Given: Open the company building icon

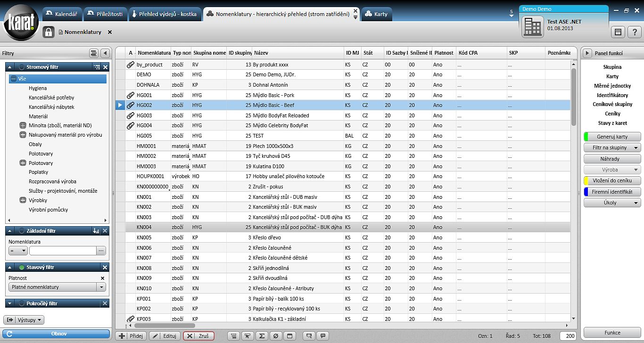Looking at the screenshot, I should tap(533, 27).
